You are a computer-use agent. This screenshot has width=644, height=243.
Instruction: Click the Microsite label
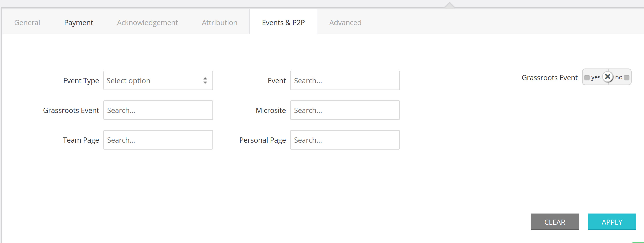(271, 110)
